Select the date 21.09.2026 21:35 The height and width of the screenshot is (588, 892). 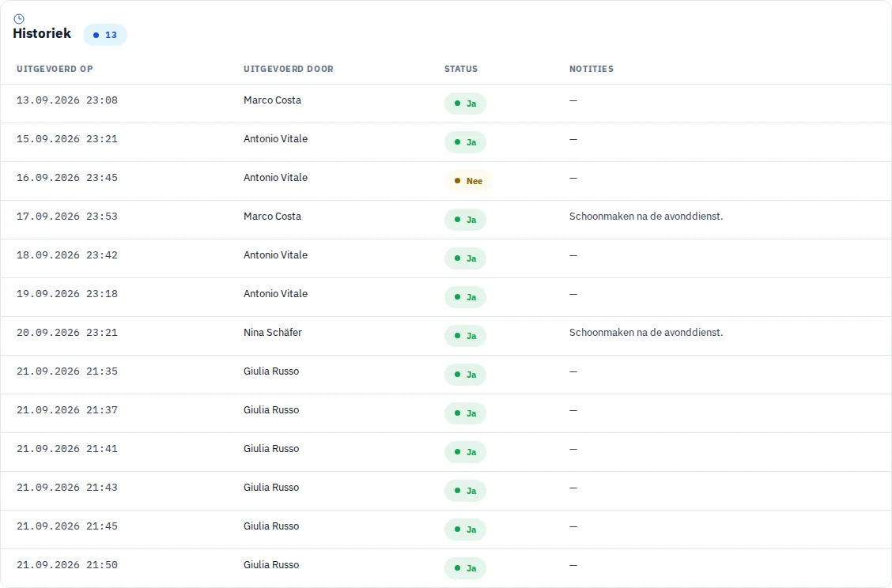click(x=67, y=371)
